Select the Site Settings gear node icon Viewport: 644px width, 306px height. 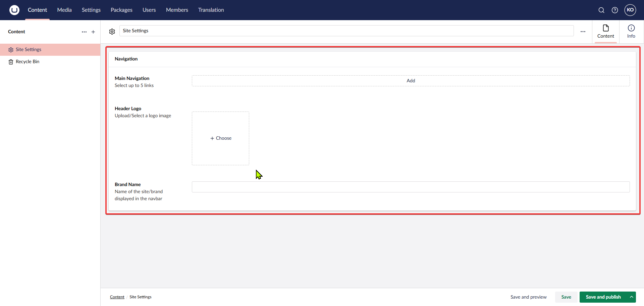tap(10, 49)
